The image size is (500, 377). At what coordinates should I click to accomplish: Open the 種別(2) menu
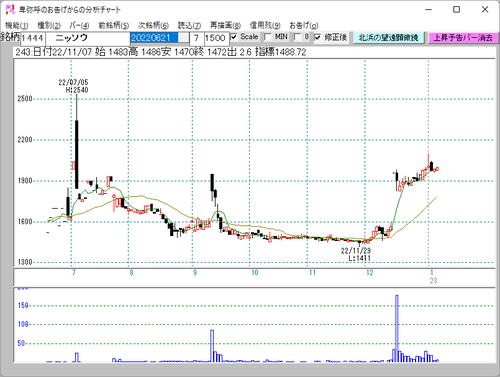coord(49,25)
